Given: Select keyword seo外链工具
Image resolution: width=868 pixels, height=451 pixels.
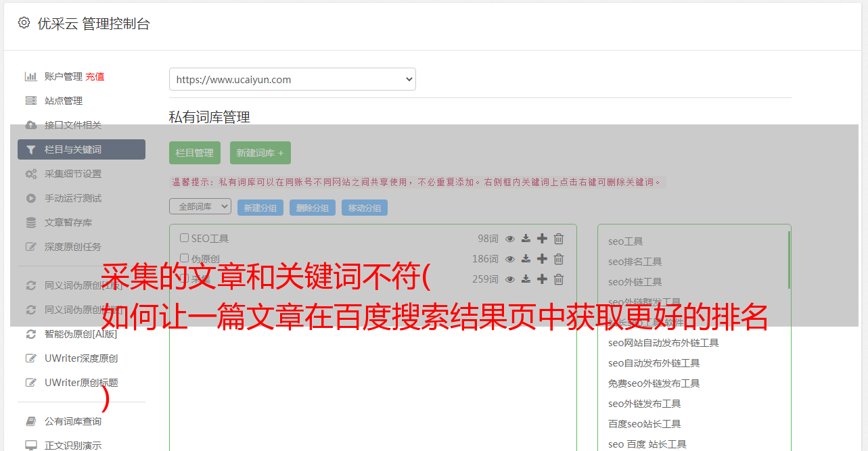Looking at the screenshot, I should tap(635, 282).
